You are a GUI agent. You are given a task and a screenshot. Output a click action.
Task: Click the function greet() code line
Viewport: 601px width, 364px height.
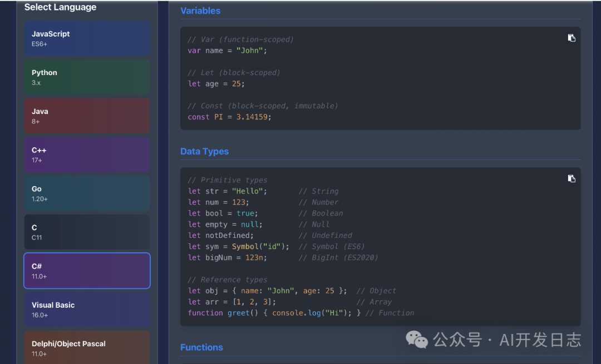274,313
